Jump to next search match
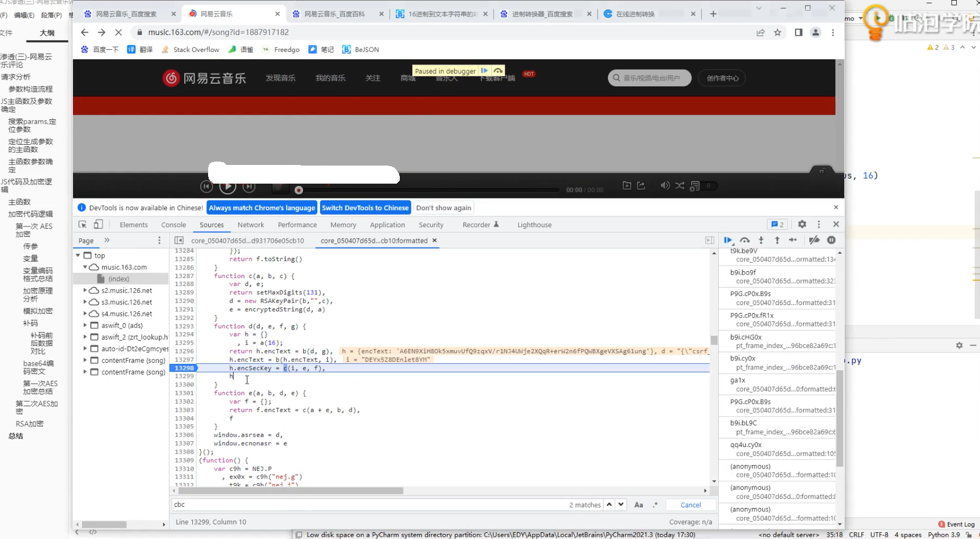 621,505
